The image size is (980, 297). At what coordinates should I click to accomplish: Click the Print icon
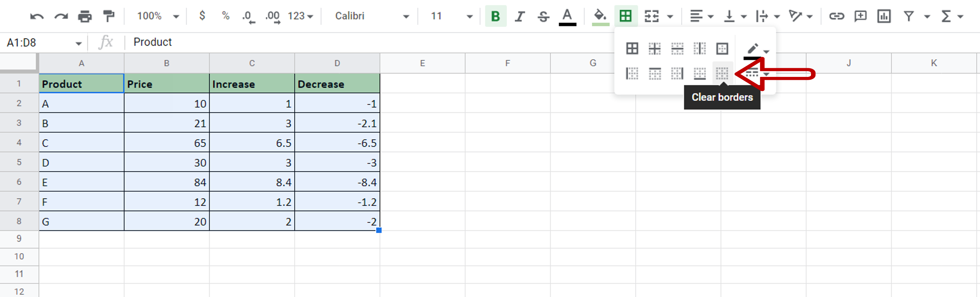84,16
